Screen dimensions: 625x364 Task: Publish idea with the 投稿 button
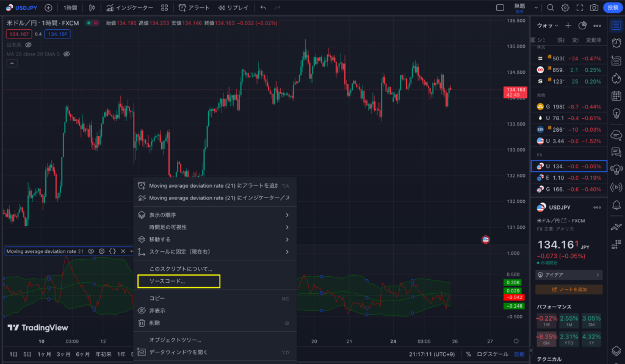click(x=613, y=7)
